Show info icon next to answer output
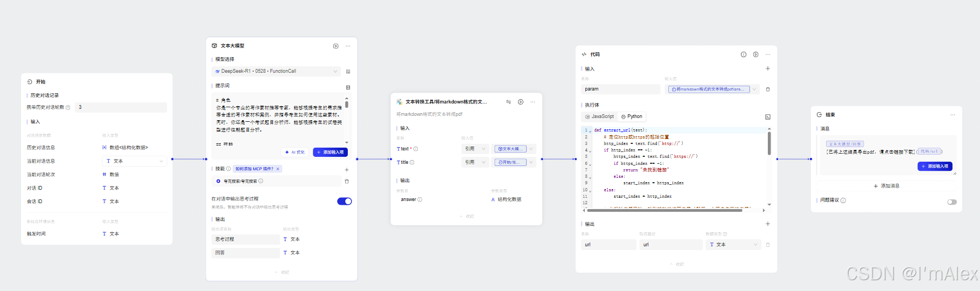980x291 pixels. (420, 199)
